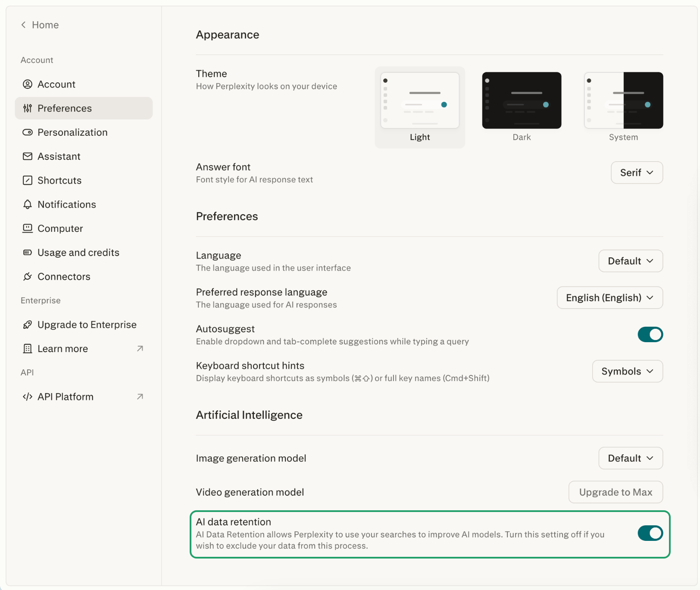Click the Upgrade to Max button
The height and width of the screenshot is (590, 700).
coord(616,492)
